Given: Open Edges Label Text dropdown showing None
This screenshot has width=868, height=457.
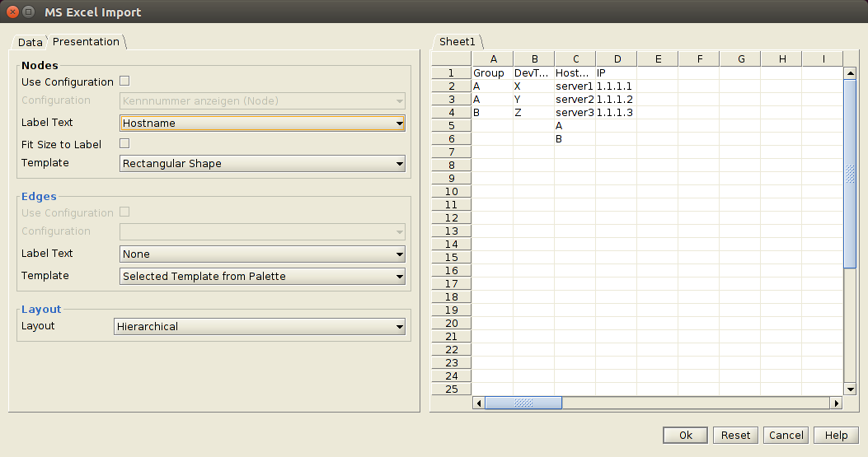Looking at the screenshot, I should click(x=262, y=254).
